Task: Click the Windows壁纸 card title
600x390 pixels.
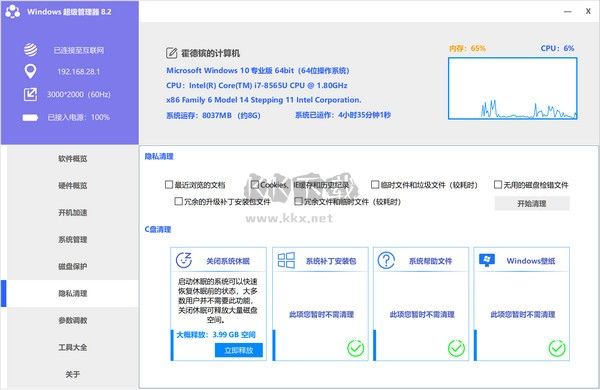Action: tap(531, 261)
